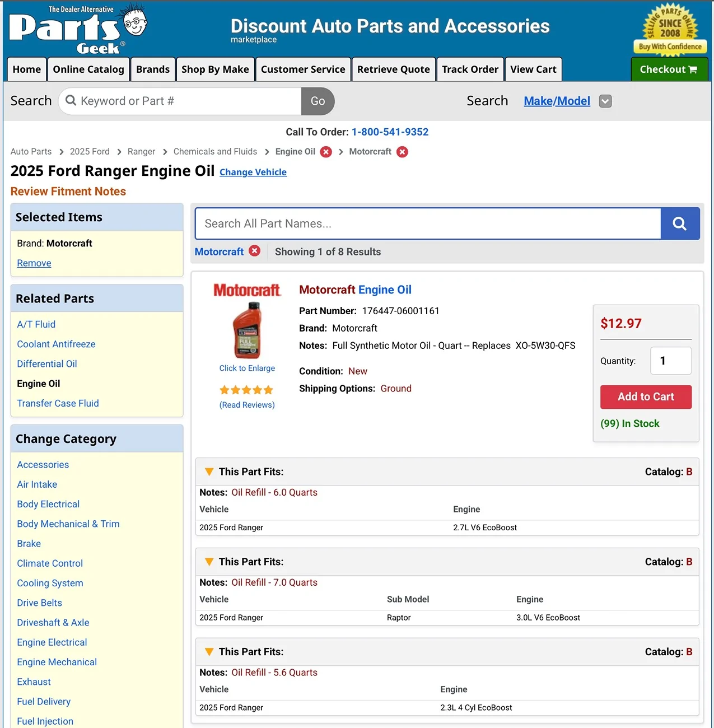This screenshot has width=714, height=728.
Task: Clear the Motorcraft filter tag above results
Action: coord(255,251)
